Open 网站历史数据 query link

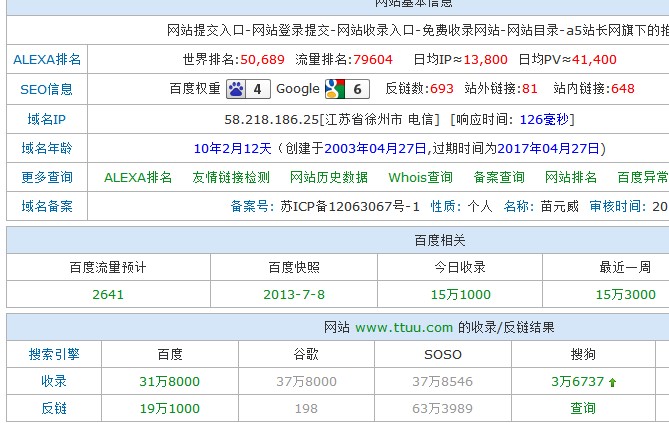pyautogui.click(x=329, y=177)
